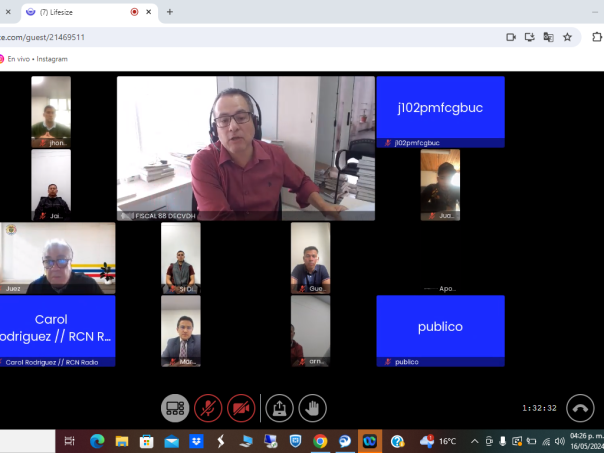Open Chrome extensions puzzle icon
This screenshot has height=453, width=604.
pos(595,37)
